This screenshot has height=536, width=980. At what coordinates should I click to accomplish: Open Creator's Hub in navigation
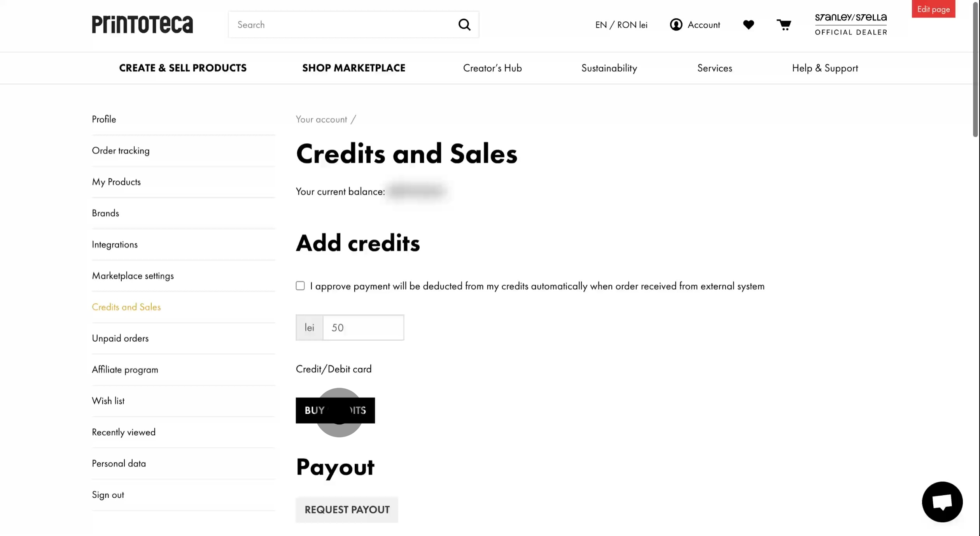click(x=492, y=68)
